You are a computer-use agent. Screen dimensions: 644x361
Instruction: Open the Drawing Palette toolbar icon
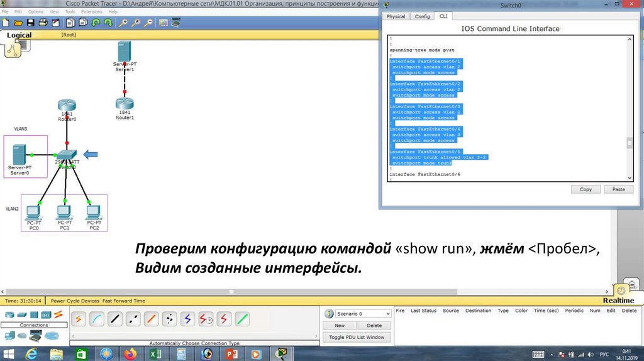click(x=164, y=23)
